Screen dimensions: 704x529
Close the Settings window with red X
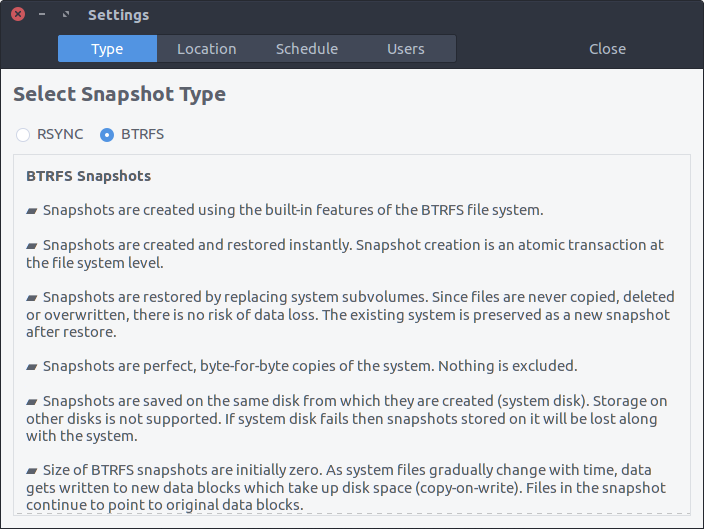18,14
